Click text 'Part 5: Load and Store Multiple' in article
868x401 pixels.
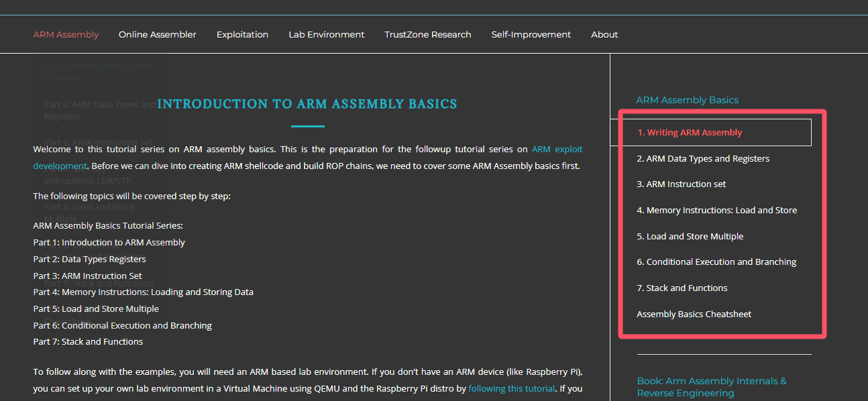coord(96,308)
